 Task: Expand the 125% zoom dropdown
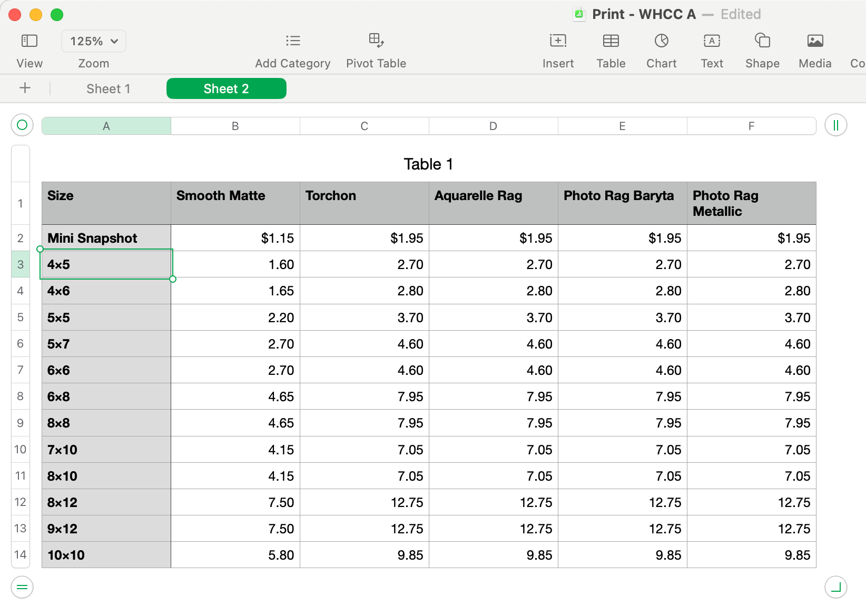coord(94,41)
